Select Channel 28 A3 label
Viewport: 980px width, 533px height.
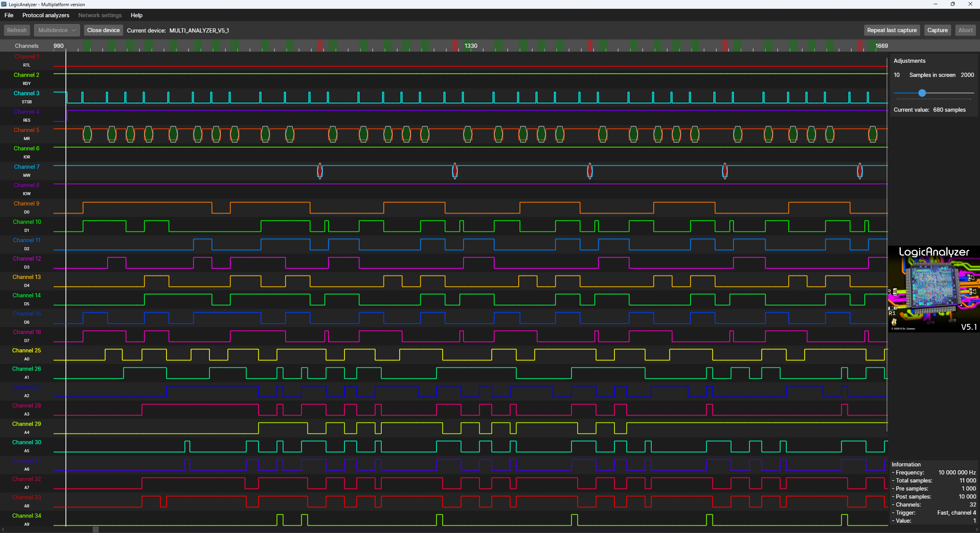(x=27, y=409)
